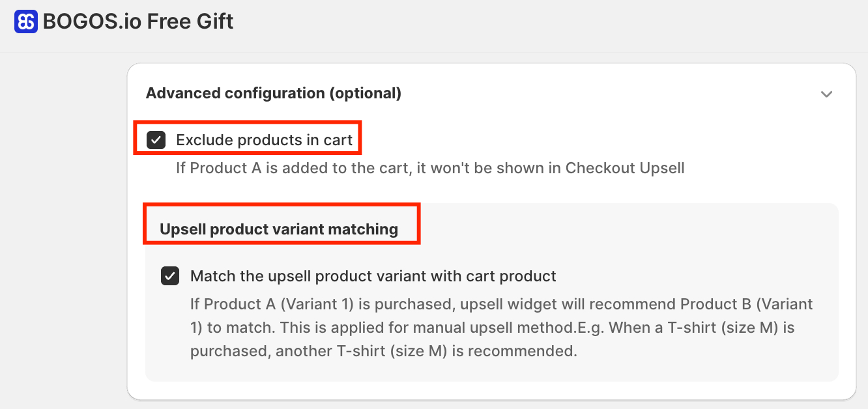The image size is (868, 409).
Task: Uncheck the Exclude products in cart checkbox
Action: (156, 140)
